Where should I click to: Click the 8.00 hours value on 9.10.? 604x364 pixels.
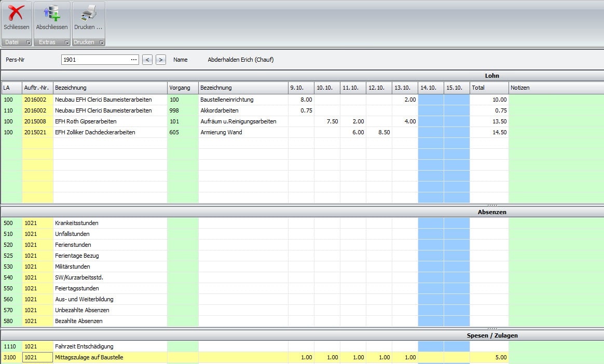pos(301,100)
